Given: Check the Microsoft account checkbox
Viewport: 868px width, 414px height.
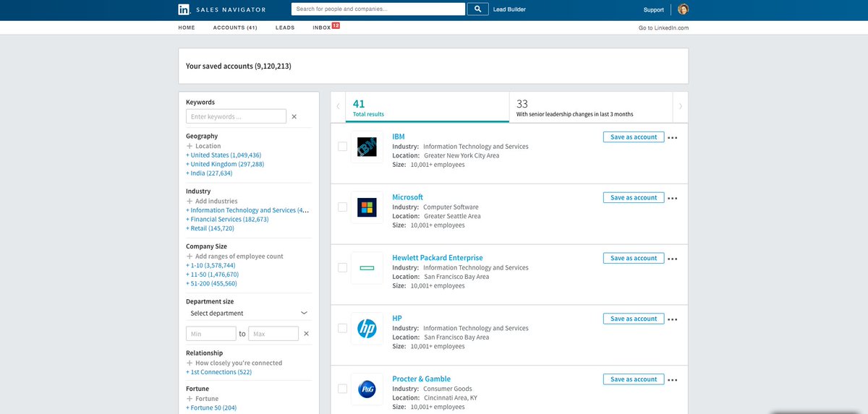Looking at the screenshot, I should pos(343,207).
